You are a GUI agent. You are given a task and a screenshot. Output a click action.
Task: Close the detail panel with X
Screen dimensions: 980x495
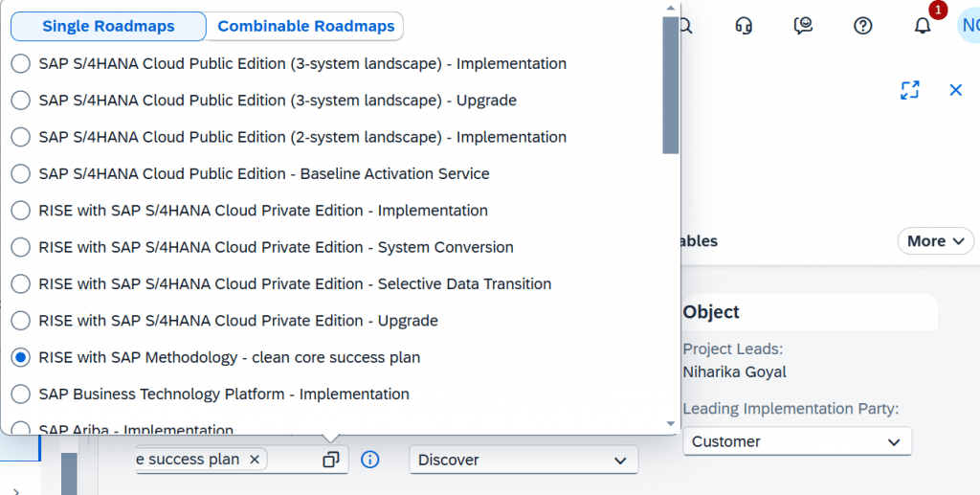point(956,90)
